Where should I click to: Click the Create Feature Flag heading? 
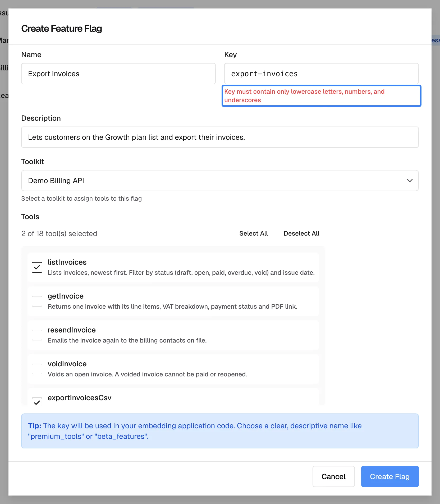[62, 29]
